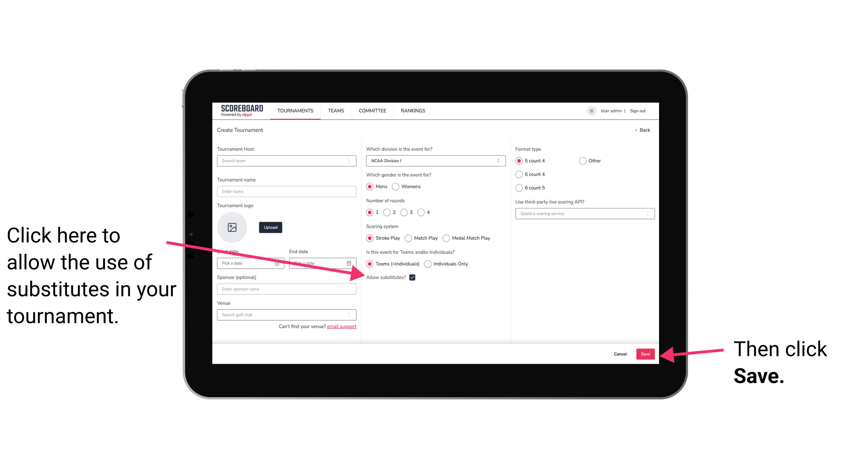Screen dimensions: 868x467
Task: Switch to the TEAMS tab
Action: point(336,110)
